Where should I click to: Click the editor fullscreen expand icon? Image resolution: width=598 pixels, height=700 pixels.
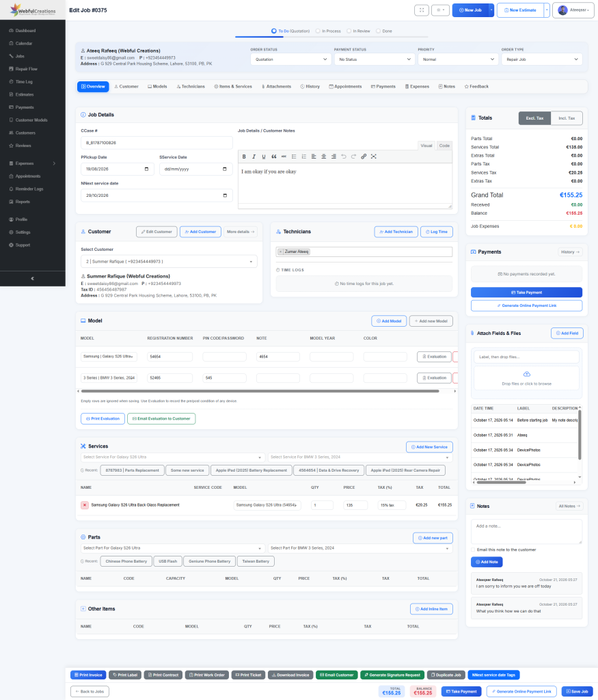tap(374, 157)
